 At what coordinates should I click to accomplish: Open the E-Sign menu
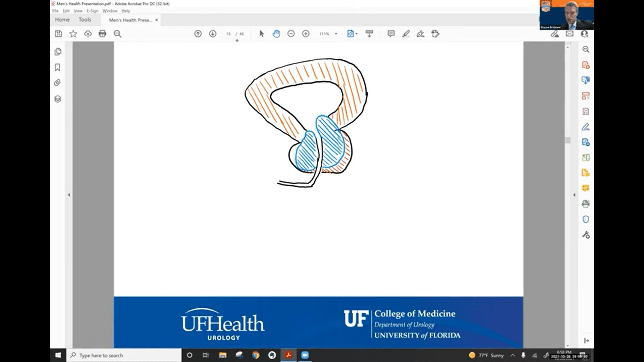click(93, 11)
